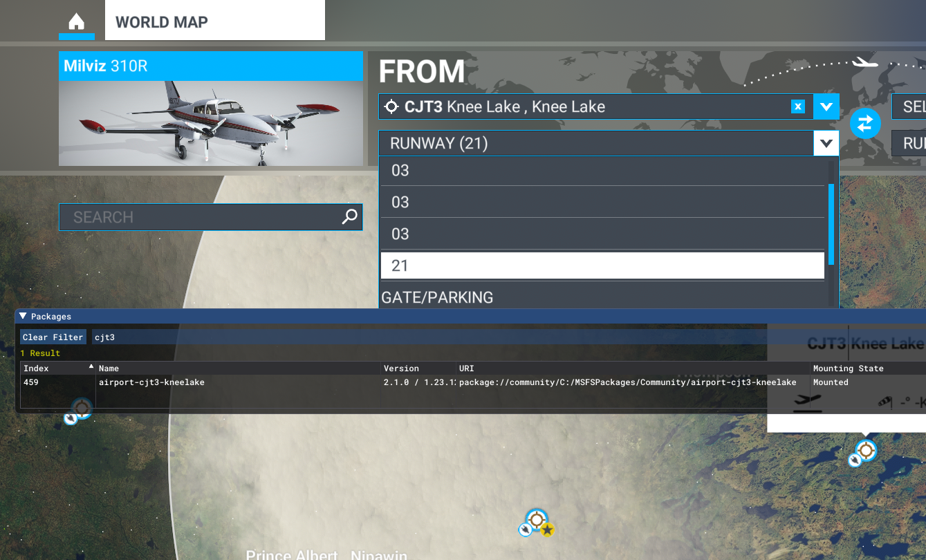Viewport: 926px width, 560px height.
Task: Click the runway list scrollbar
Action: pos(831,224)
